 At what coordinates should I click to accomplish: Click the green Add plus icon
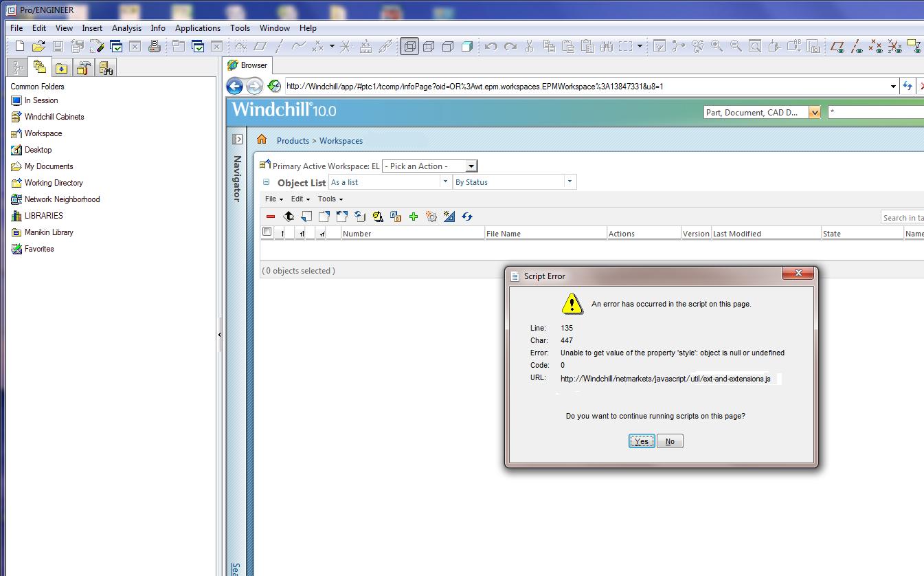click(x=414, y=217)
